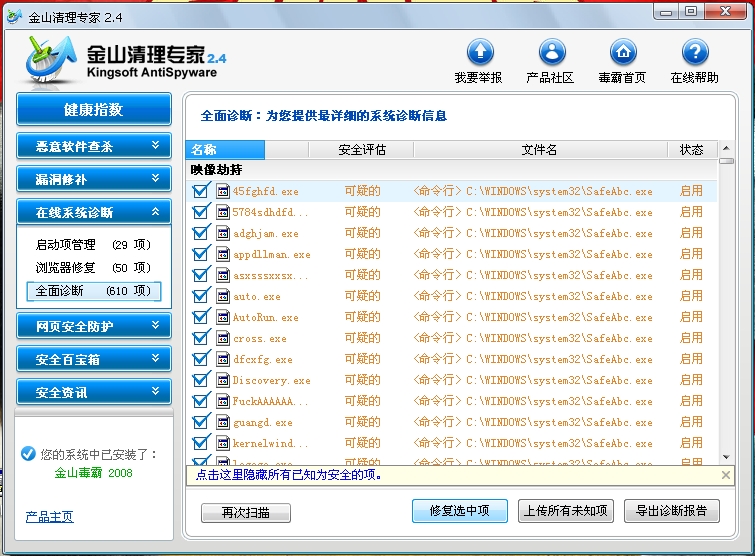Open the 产品社区 community icon

click(x=551, y=52)
